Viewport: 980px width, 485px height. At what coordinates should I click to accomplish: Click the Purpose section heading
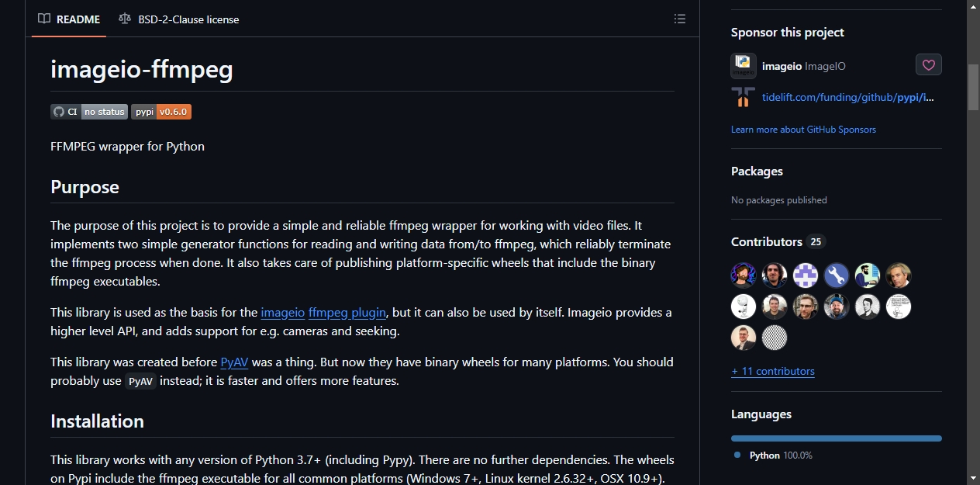point(85,187)
